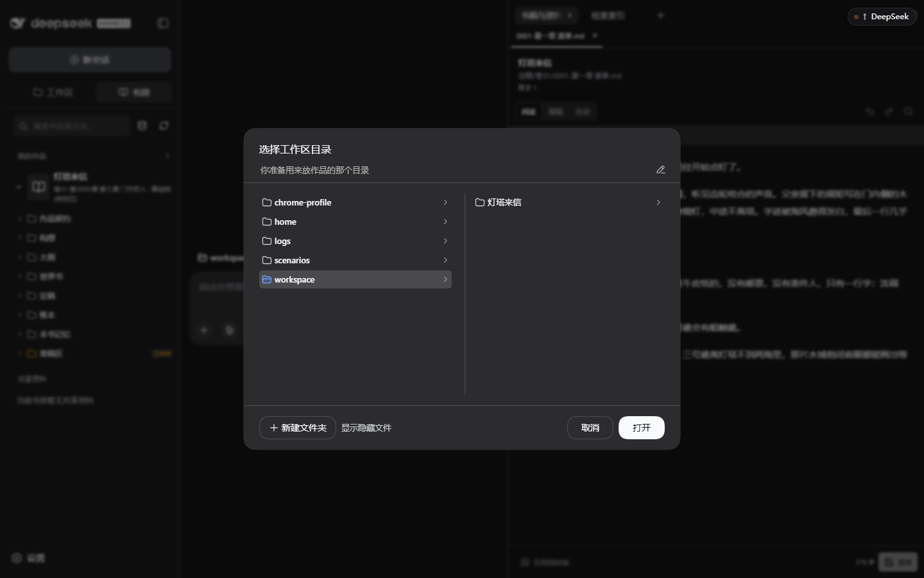Viewport: 924px width, 578px height.
Task: Select the 灯塔来信 folder
Action: pyautogui.click(x=569, y=202)
